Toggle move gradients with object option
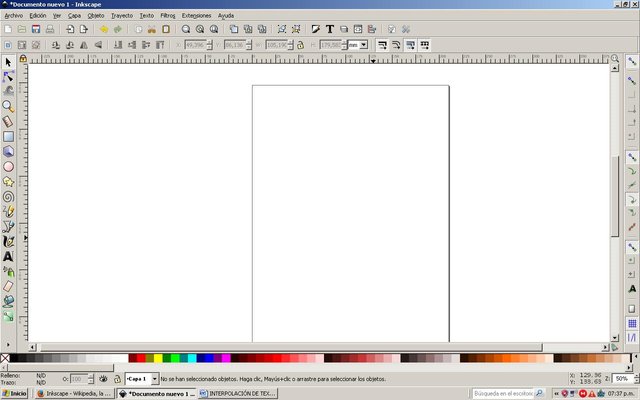This screenshot has height=400, width=640. [x=411, y=45]
